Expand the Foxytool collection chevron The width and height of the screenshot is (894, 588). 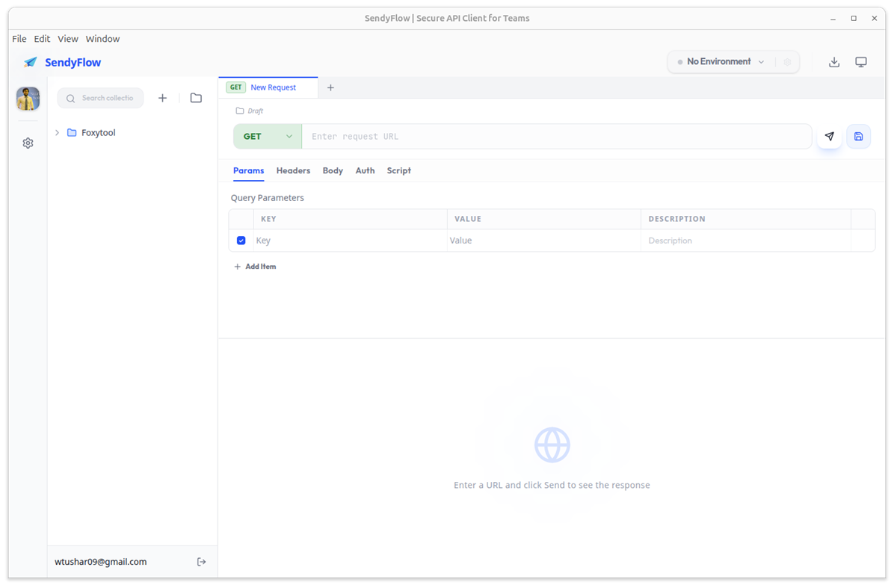pyautogui.click(x=57, y=133)
